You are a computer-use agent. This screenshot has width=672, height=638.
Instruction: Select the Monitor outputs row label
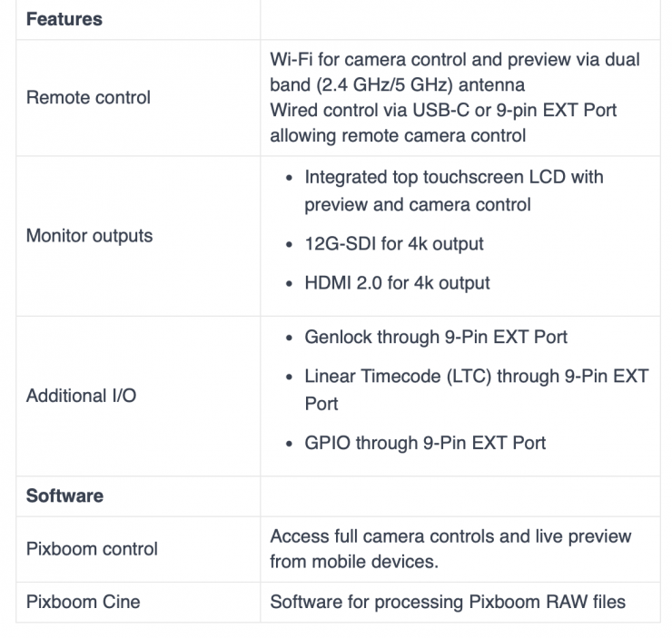point(89,236)
